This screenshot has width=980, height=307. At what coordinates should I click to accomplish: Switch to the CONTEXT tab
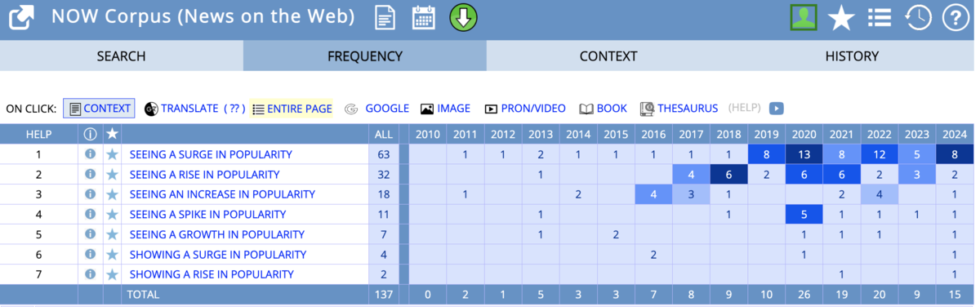click(608, 56)
